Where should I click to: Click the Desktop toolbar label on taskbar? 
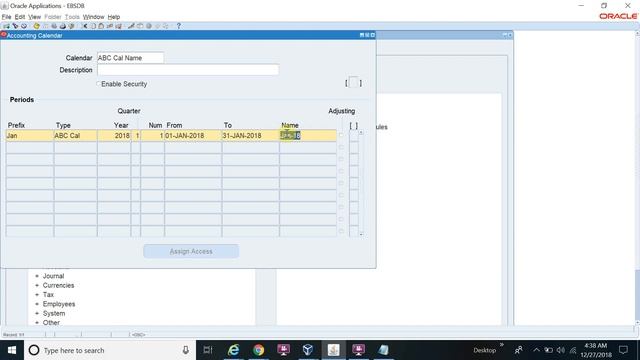(484, 350)
